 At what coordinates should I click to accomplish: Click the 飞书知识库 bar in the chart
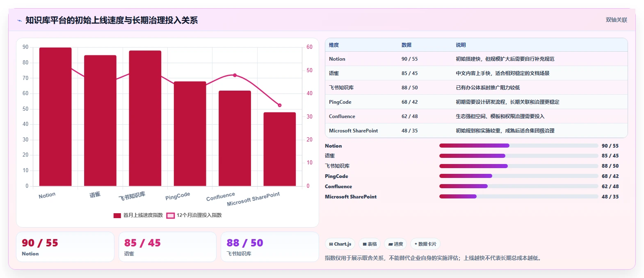pyautogui.click(x=145, y=118)
